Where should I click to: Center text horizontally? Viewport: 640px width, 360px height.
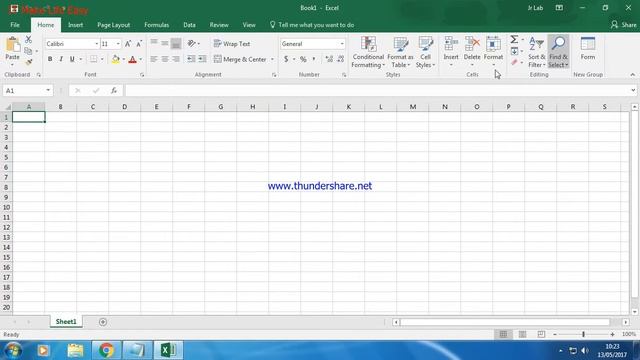coord(165,59)
